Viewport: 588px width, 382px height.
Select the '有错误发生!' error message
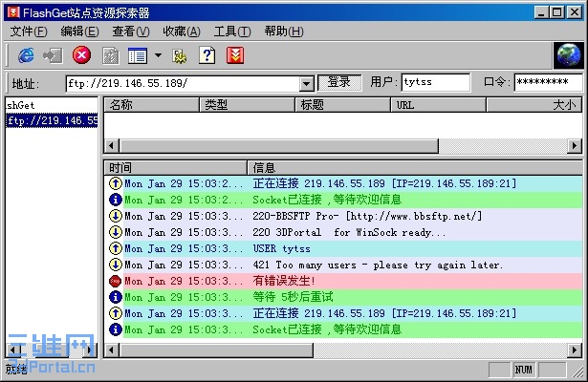[x=284, y=281]
